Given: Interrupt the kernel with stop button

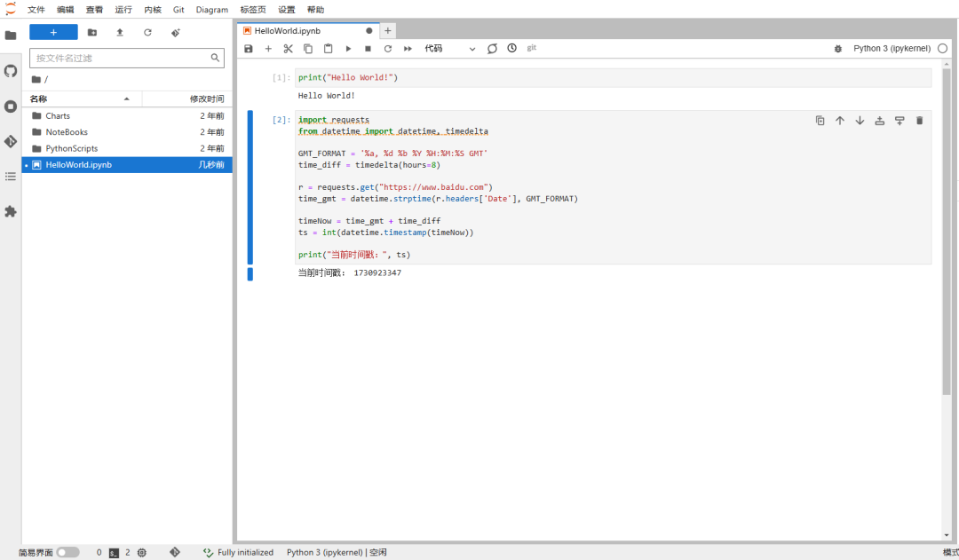Looking at the screenshot, I should tap(368, 48).
